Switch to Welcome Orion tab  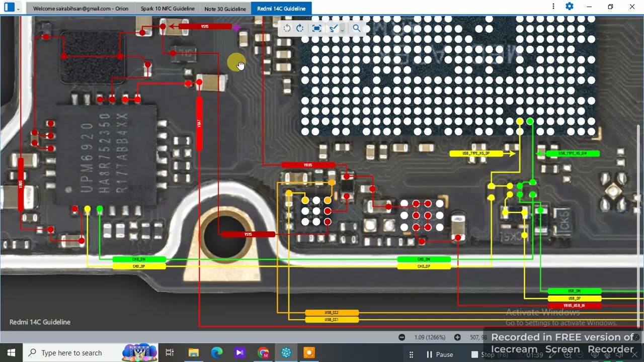80,9
